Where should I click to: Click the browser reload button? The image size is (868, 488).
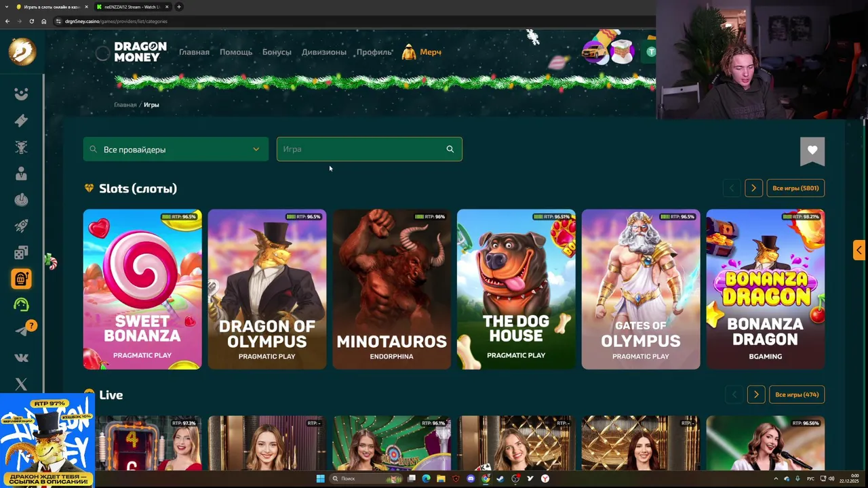tap(31, 21)
